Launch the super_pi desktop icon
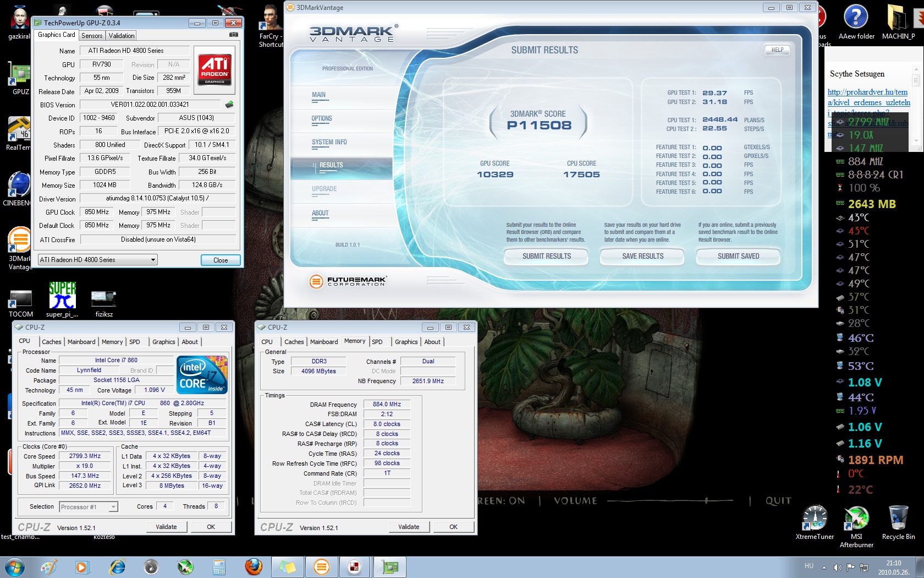The height and width of the screenshot is (578, 924). coord(62,300)
